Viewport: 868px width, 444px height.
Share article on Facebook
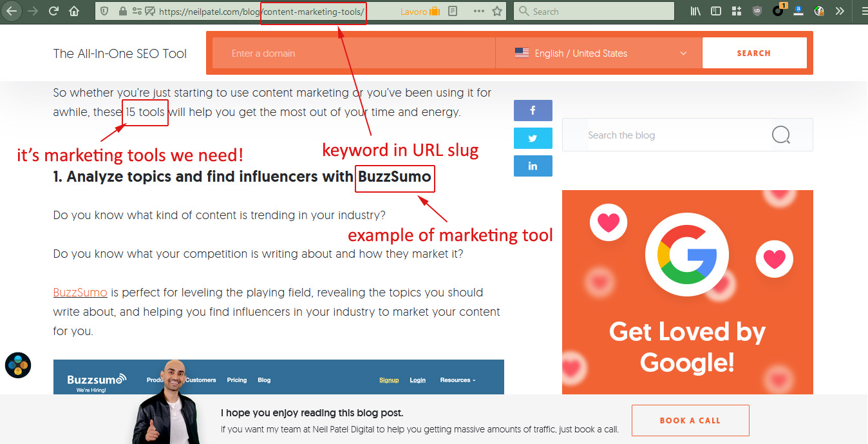click(x=533, y=111)
